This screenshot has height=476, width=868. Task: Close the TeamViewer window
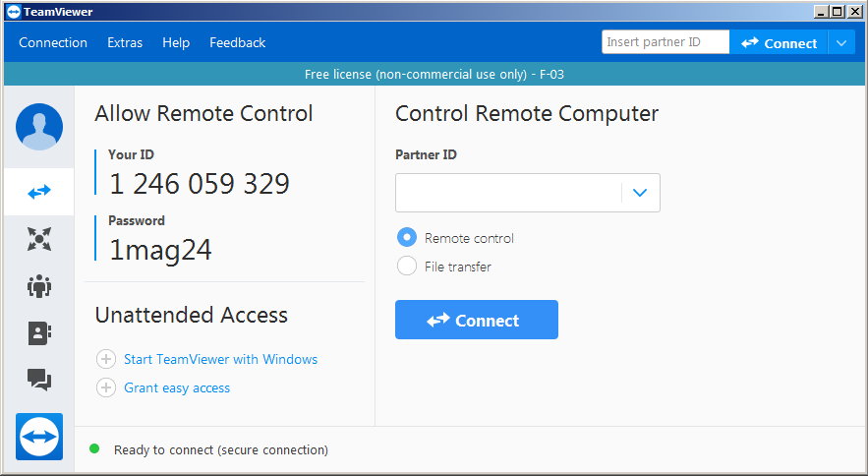point(854,11)
